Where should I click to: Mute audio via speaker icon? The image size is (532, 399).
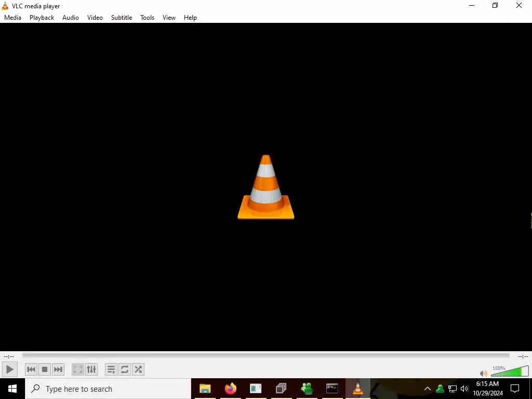484,373
